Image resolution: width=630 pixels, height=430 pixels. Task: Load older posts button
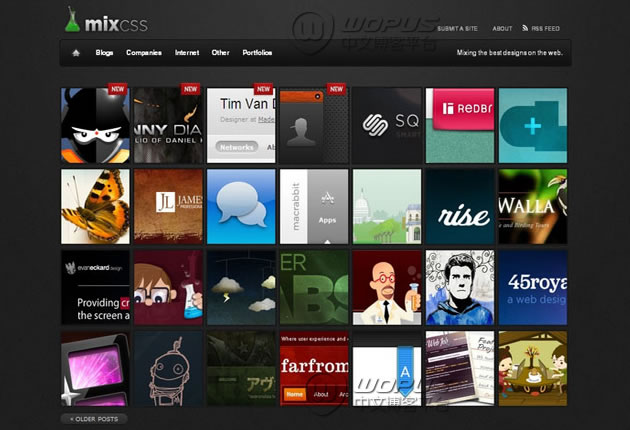[x=94, y=419]
